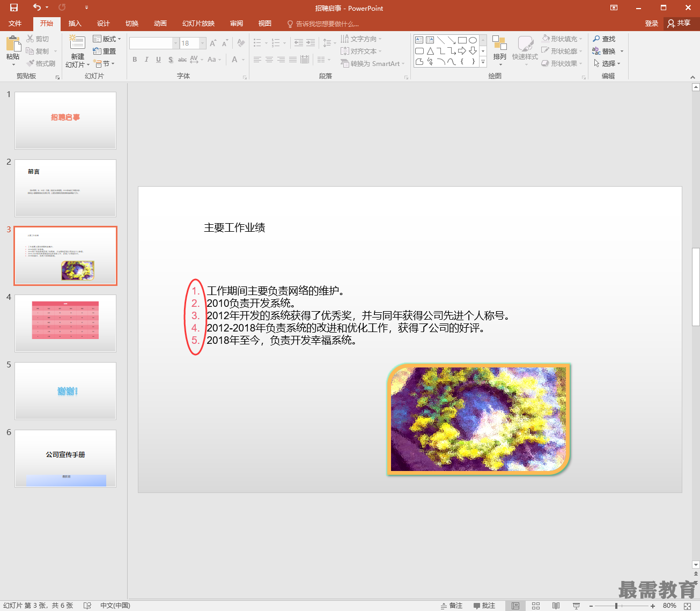The image size is (700, 611).
Task: Select the oval shape in the shapes gallery
Action: click(473, 40)
